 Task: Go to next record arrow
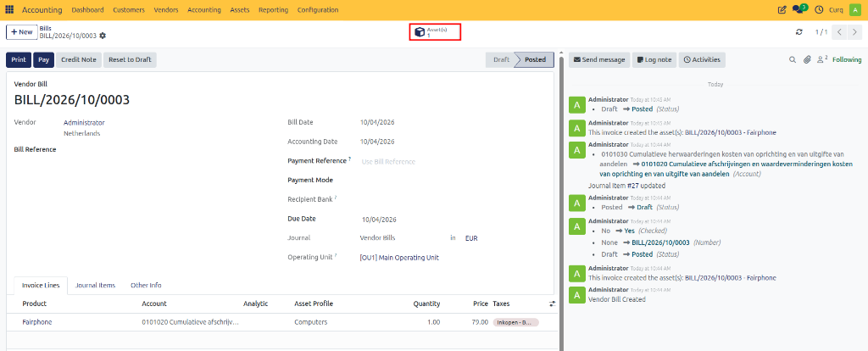[854, 32]
